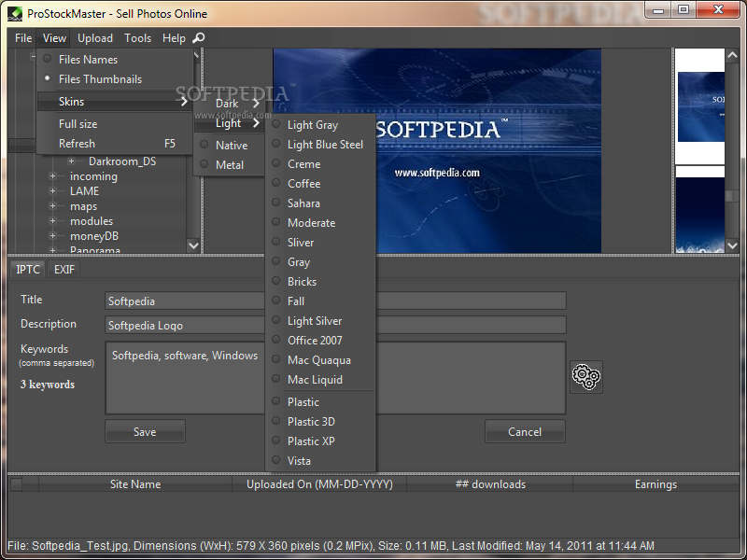Screen dimensions: 747x560
Task: Click the Softpedia preview image
Action: pyautogui.click(x=437, y=150)
